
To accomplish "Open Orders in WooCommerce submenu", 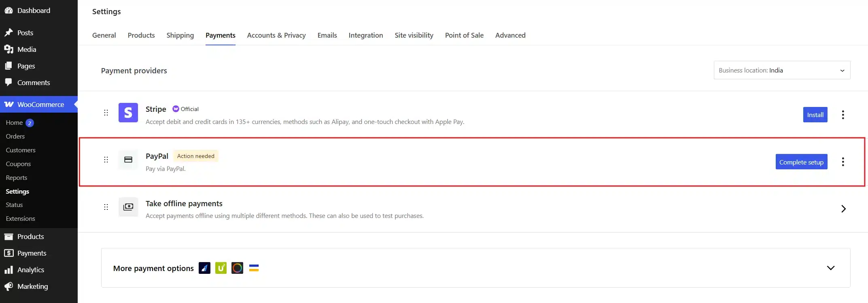I will point(15,137).
